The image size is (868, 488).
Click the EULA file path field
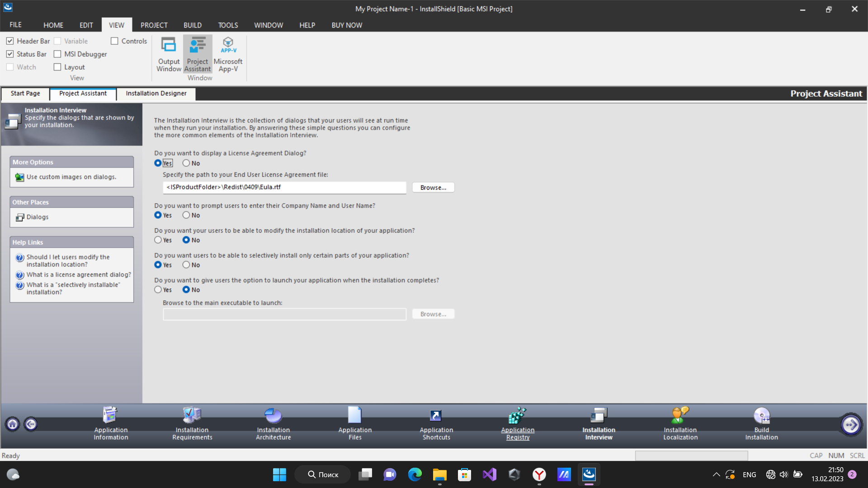pyautogui.click(x=284, y=187)
